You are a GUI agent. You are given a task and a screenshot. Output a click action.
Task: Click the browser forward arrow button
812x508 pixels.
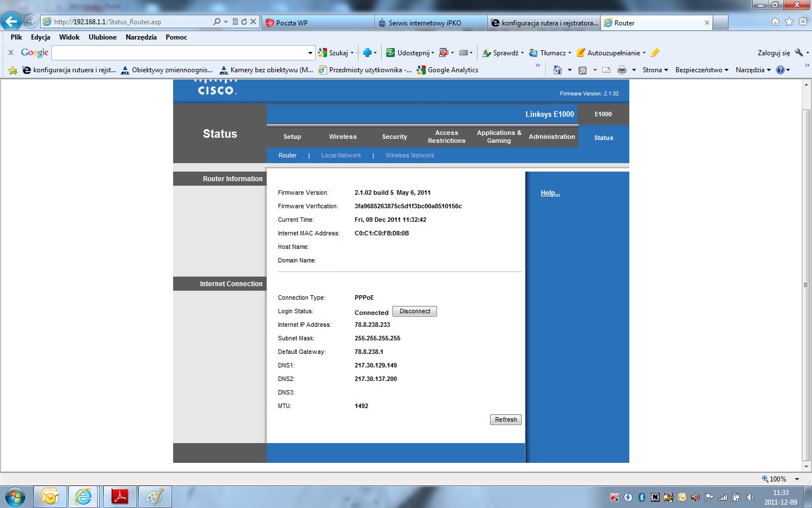(31, 22)
